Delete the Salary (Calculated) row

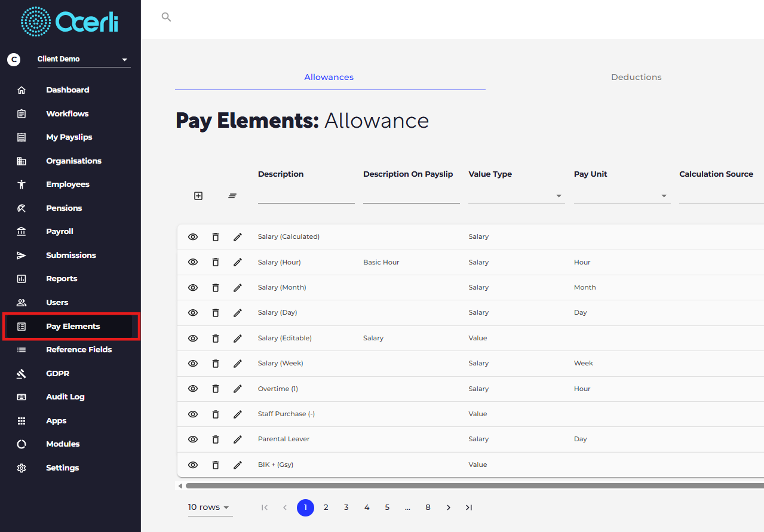[x=216, y=237]
